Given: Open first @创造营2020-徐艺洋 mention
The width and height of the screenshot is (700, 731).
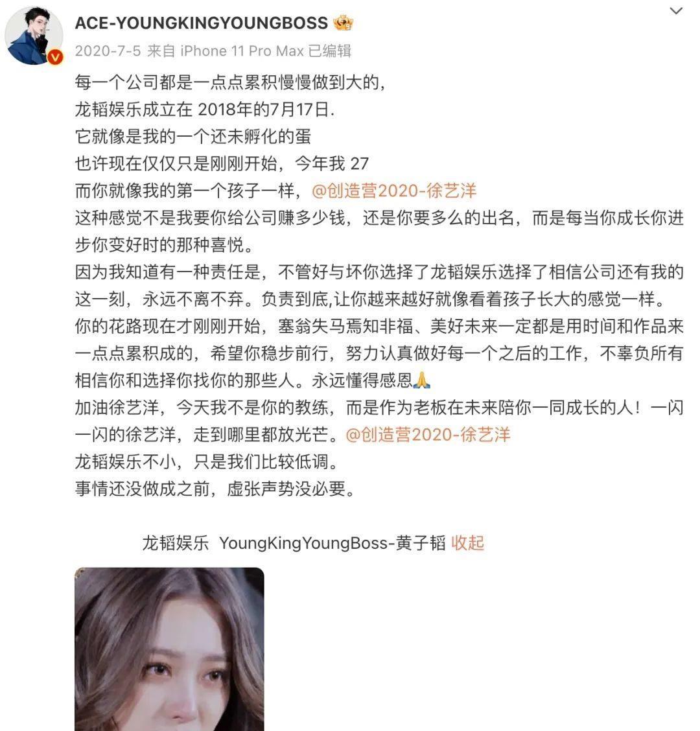Looking at the screenshot, I should pyautogui.click(x=394, y=191).
